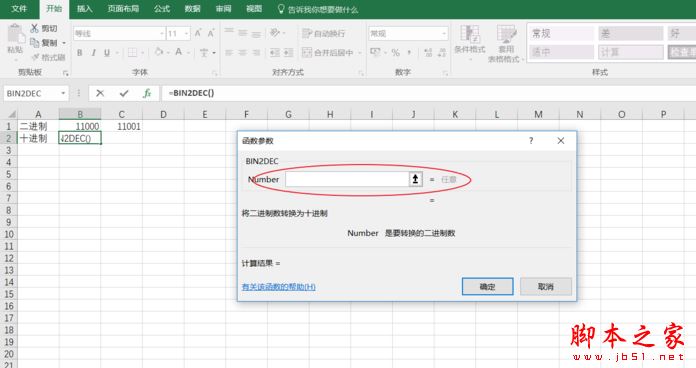Screen dimensions: 696x368
Task: Click the text orientation icon
Action: pyautogui.click(x=275, y=32)
